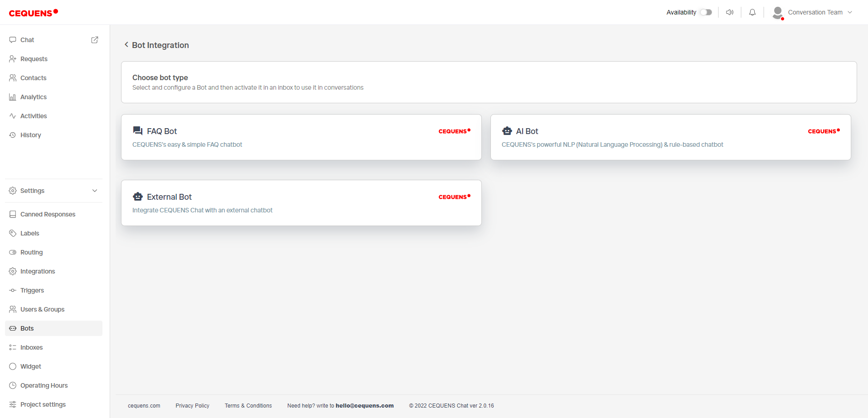
Task: Click 'Select and configure a Bot' description text
Action: pyautogui.click(x=248, y=87)
